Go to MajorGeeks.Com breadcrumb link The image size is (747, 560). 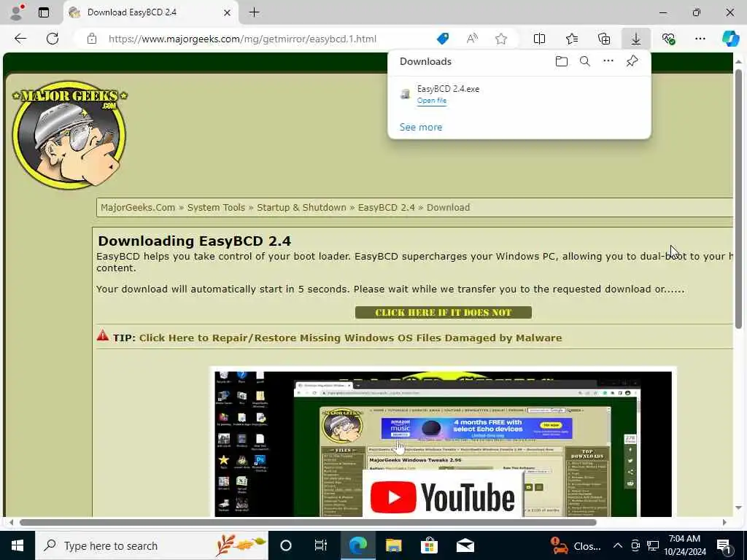tap(138, 208)
